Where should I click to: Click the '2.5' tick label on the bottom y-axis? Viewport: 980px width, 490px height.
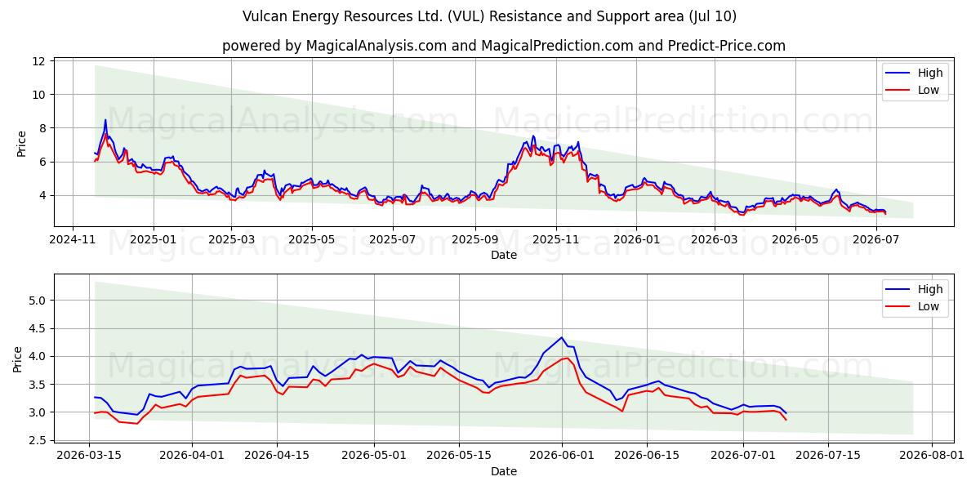coord(37,440)
